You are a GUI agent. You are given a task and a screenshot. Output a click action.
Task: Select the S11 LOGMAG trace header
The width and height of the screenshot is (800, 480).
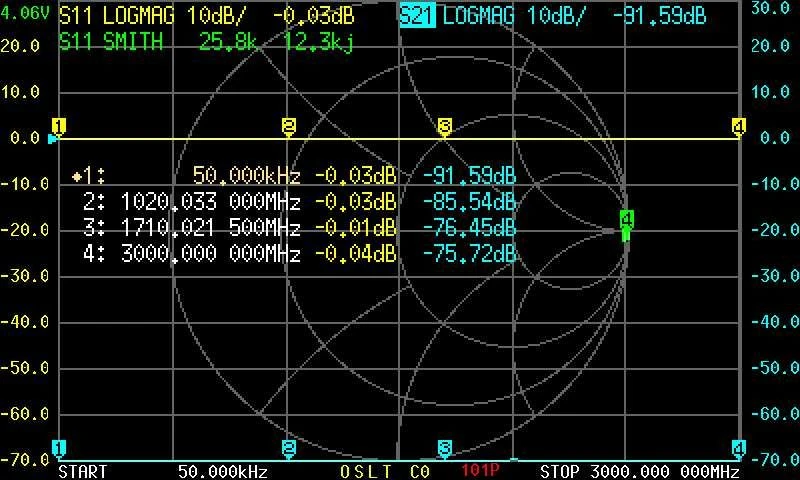click(x=117, y=16)
